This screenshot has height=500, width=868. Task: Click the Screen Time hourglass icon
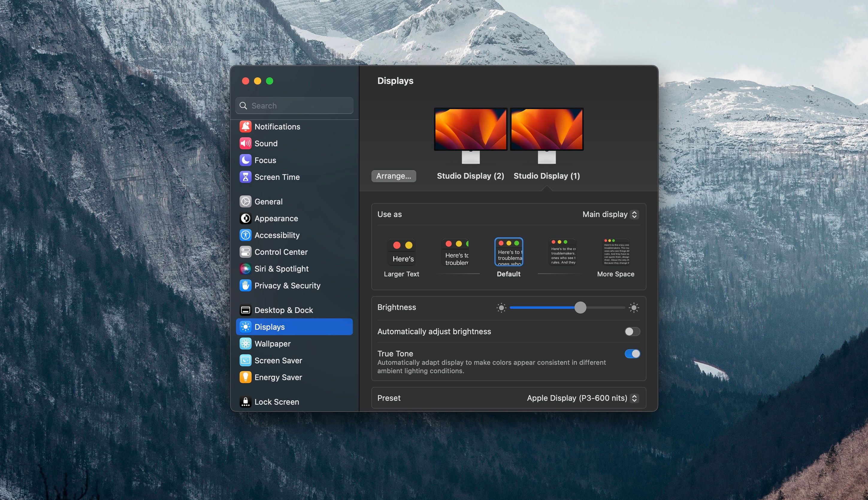(x=245, y=177)
